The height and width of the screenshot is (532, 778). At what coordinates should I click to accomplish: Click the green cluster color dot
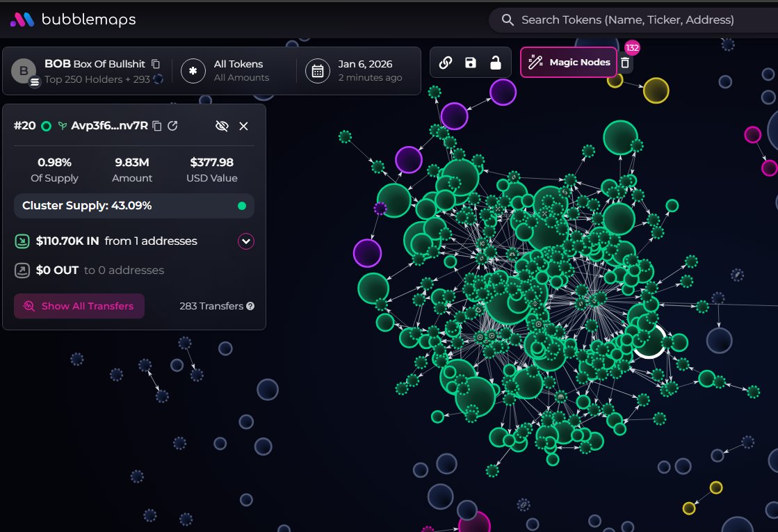click(x=242, y=206)
